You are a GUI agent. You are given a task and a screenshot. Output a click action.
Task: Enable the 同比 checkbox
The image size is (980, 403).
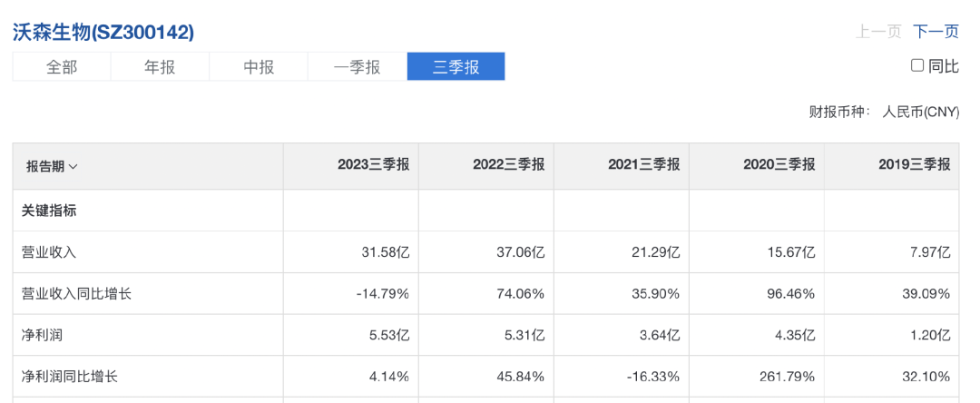pyautogui.click(x=916, y=65)
